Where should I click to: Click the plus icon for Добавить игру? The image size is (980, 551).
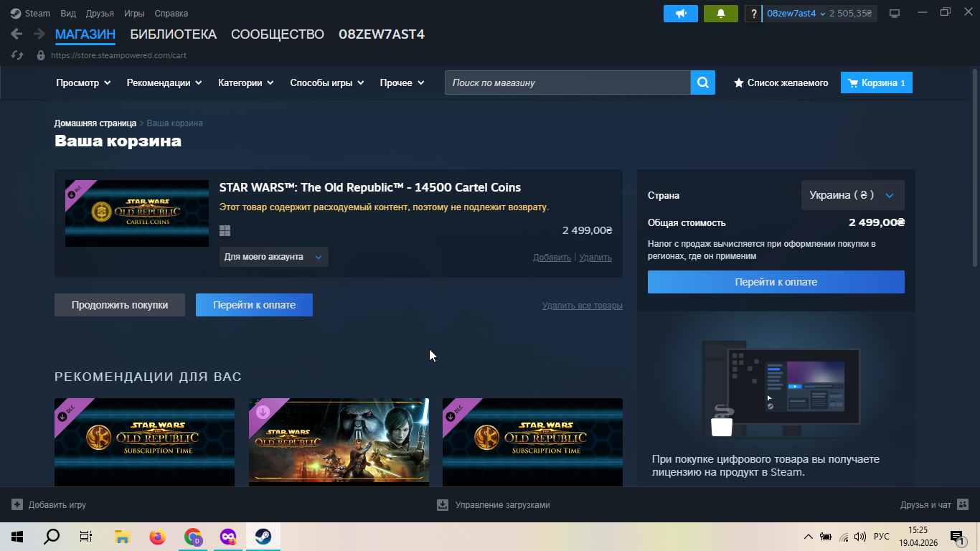pyautogui.click(x=17, y=504)
